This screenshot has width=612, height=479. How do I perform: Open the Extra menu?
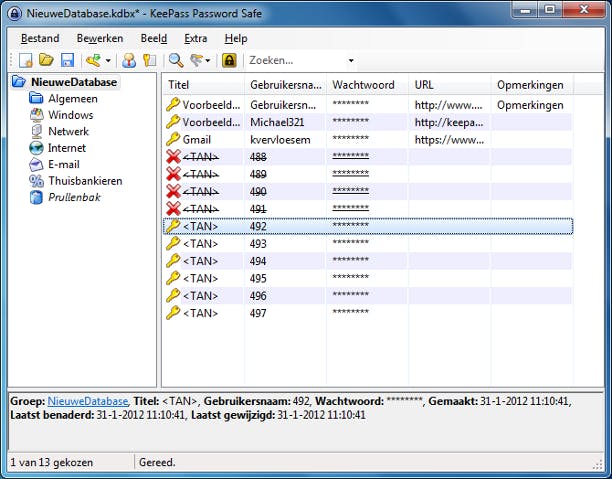(x=196, y=38)
